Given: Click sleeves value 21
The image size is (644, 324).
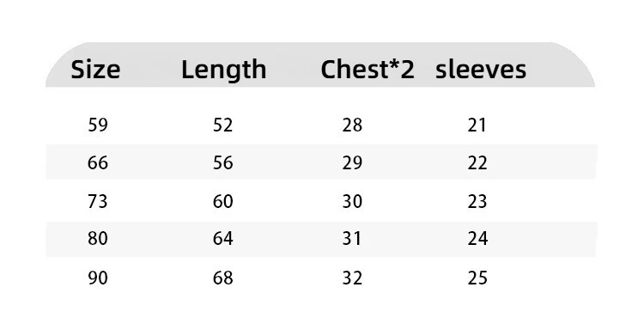Looking at the screenshot, I should [x=477, y=125].
